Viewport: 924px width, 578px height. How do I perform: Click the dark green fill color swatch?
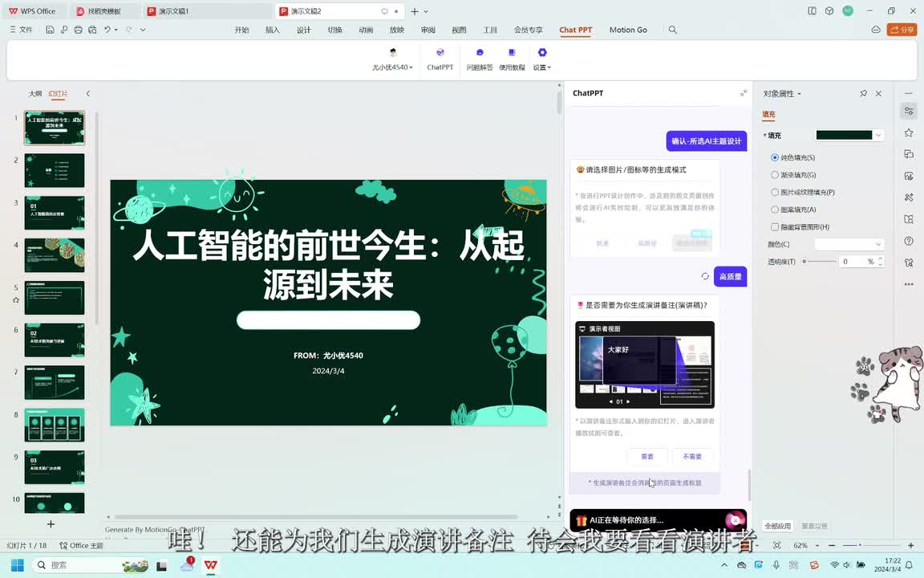coord(844,135)
